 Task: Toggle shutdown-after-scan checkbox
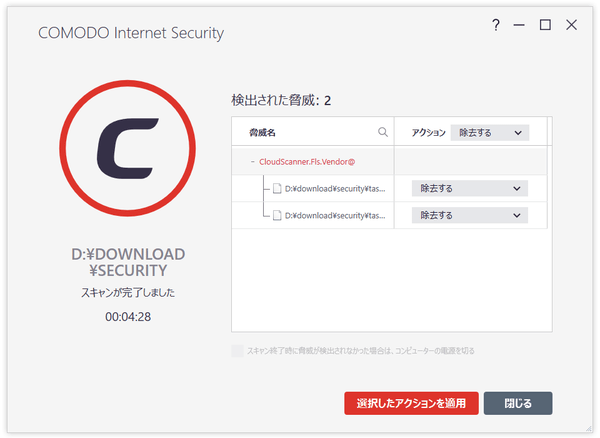pyautogui.click(x=237, y=351)
